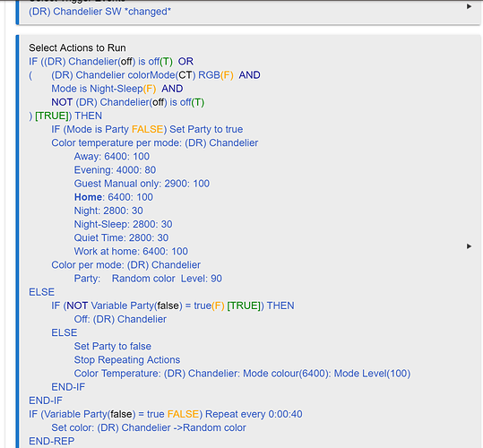Screen dimensions: 483x448
Task: Click 'Color temperature per mode: (DR) Chandelier'
Action: (x=155, y=142)
